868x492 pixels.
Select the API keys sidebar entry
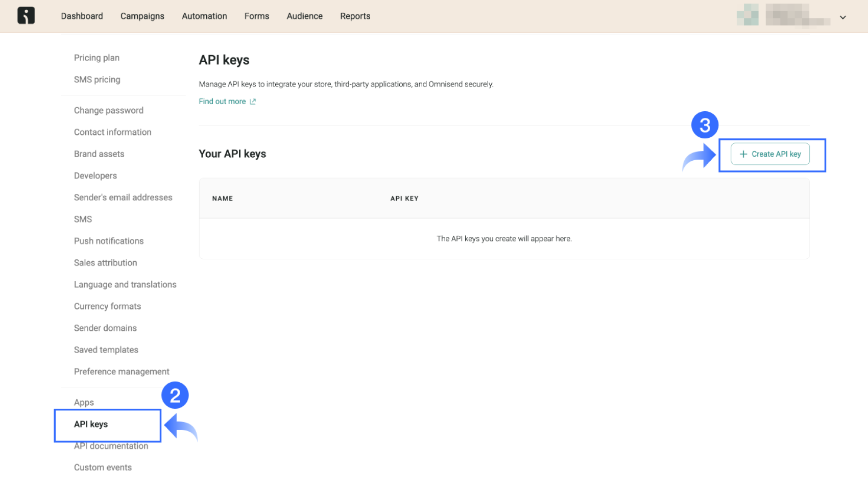90,424
